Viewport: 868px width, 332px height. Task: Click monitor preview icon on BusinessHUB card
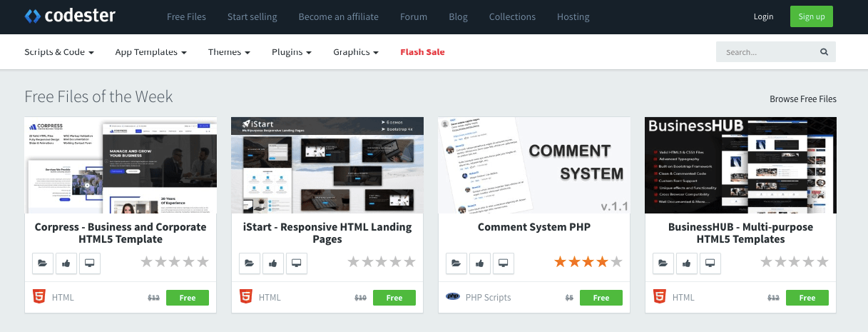coord(710,263)
